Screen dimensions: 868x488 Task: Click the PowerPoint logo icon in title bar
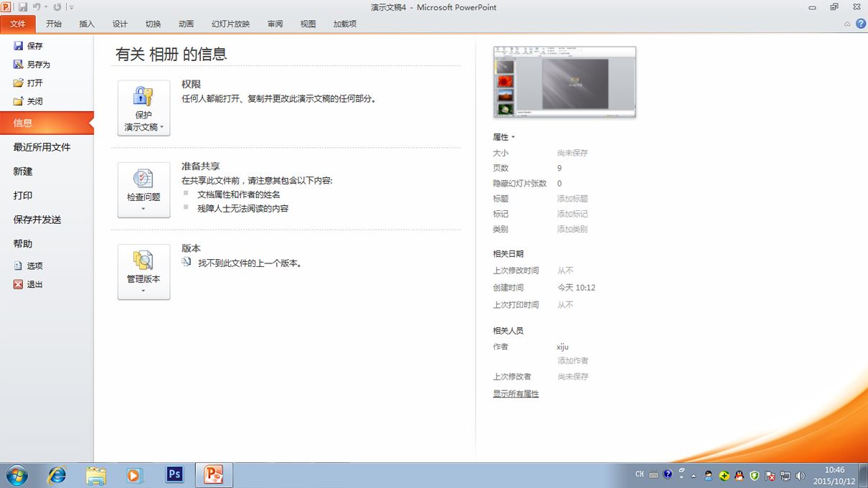pos(6,7)
